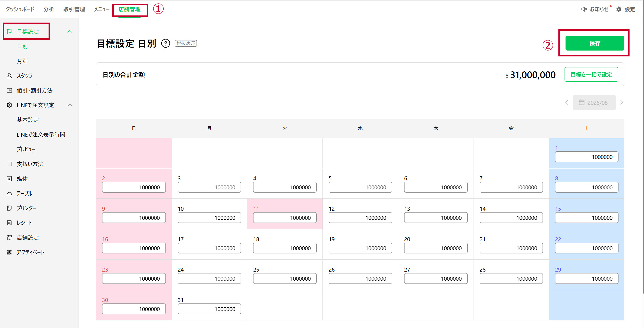644x328 pixels.
Task: Click 目標を一括で設定 button
Action: (x=591, y=74)
